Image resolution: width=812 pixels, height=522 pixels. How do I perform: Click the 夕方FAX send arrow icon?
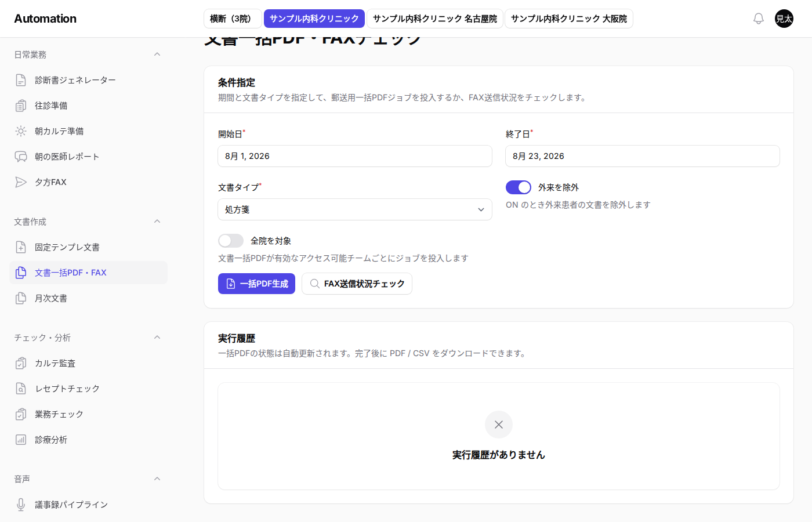click(x=21, y=182)
